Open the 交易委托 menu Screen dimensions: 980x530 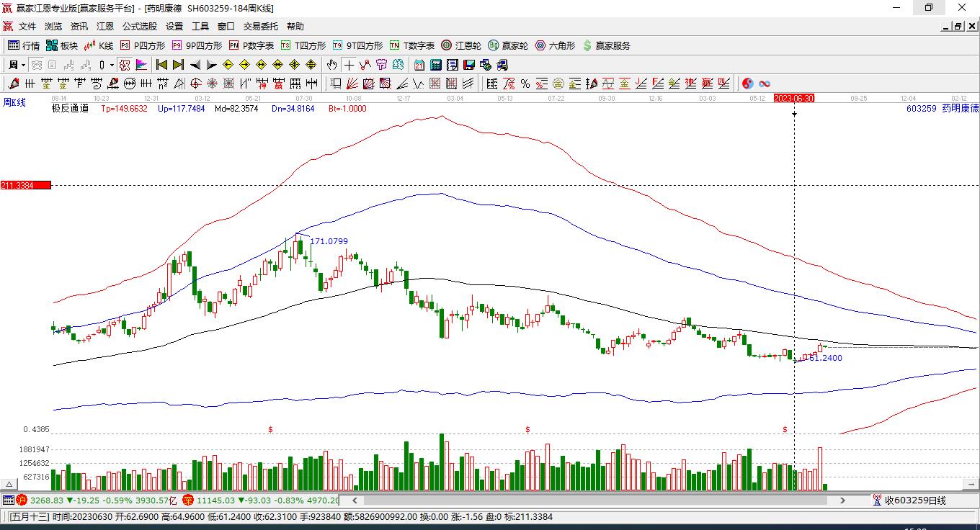pyautogui.click(x=260, y=27)
